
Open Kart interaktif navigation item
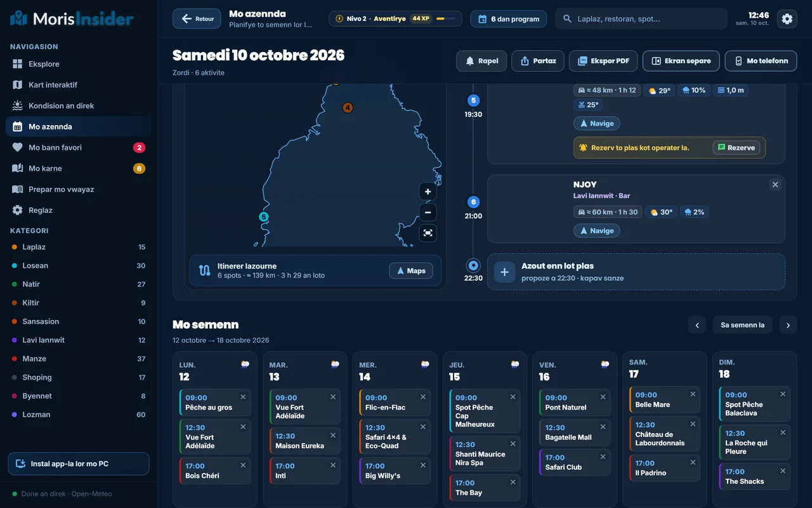click(79, 85)
